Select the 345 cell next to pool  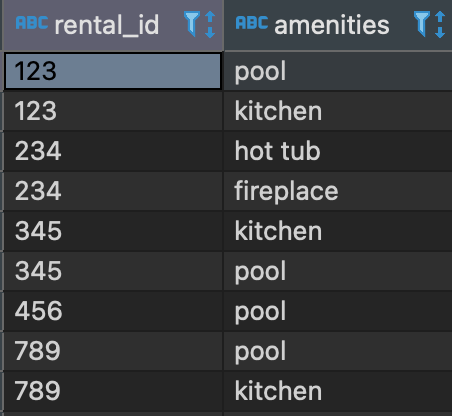[x=113, y=271]
